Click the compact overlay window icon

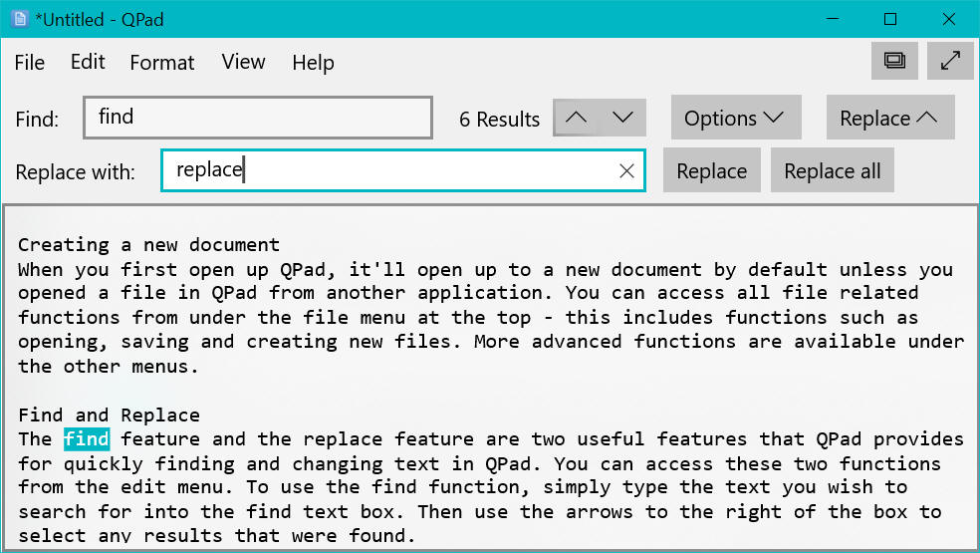point(894,61)
